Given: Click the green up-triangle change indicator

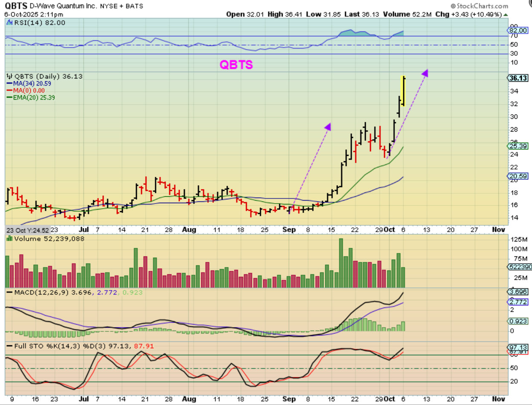Looking at the screenshot, I should coord(506,14).
